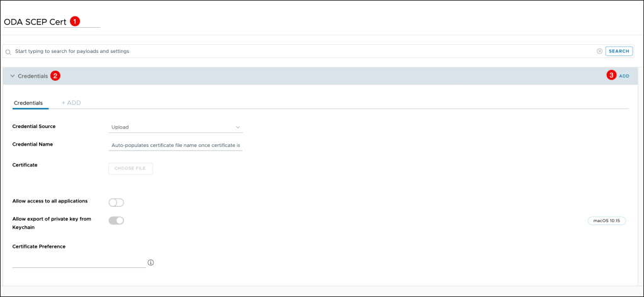Click the info icon beside Certificate Preference

click(x=151, y=262)
